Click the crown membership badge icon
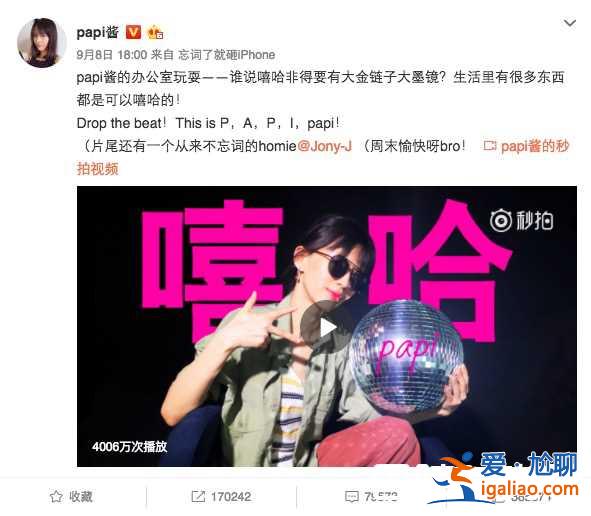The image size is (591, 516). click(155, 32)
